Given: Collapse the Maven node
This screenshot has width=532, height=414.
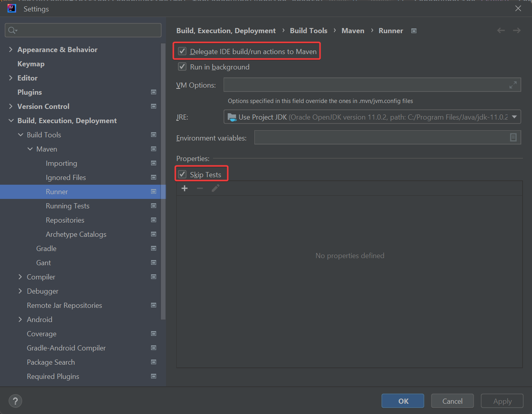Looking at the screenshot, I should [x=30, y=149].
